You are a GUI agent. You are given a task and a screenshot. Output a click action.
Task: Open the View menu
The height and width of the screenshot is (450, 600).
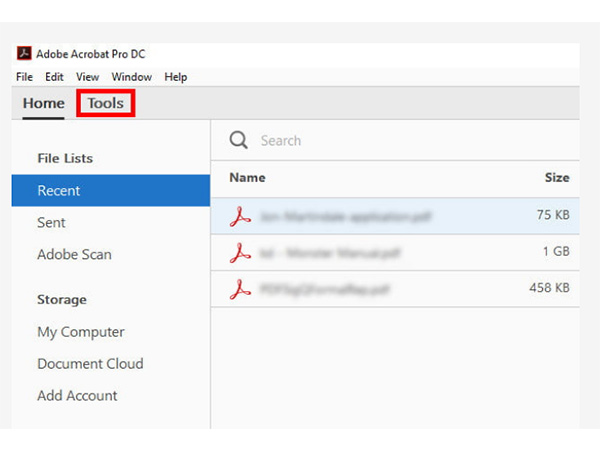(x=87, y=77)
